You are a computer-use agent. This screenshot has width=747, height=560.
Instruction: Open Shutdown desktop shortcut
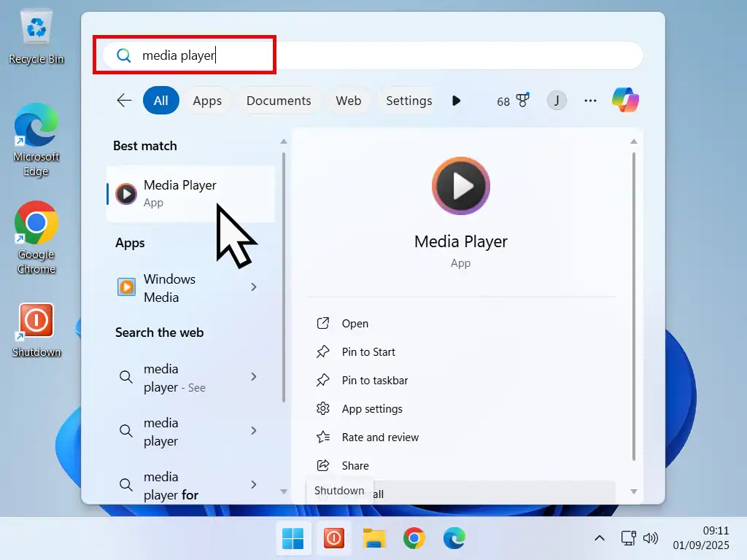pyautogui.click(x=36, y=330)
